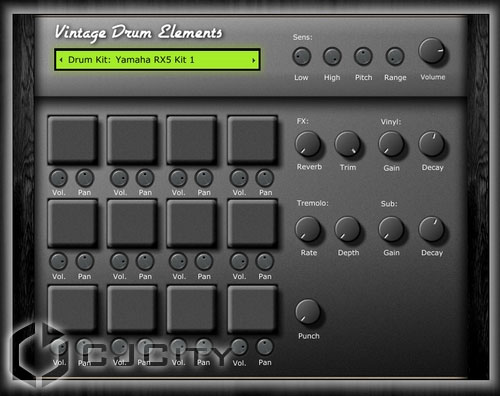This screenshot has height=396, width=500.
Task: Select the next drum kit with right arrow
Action: click(254, 60)
